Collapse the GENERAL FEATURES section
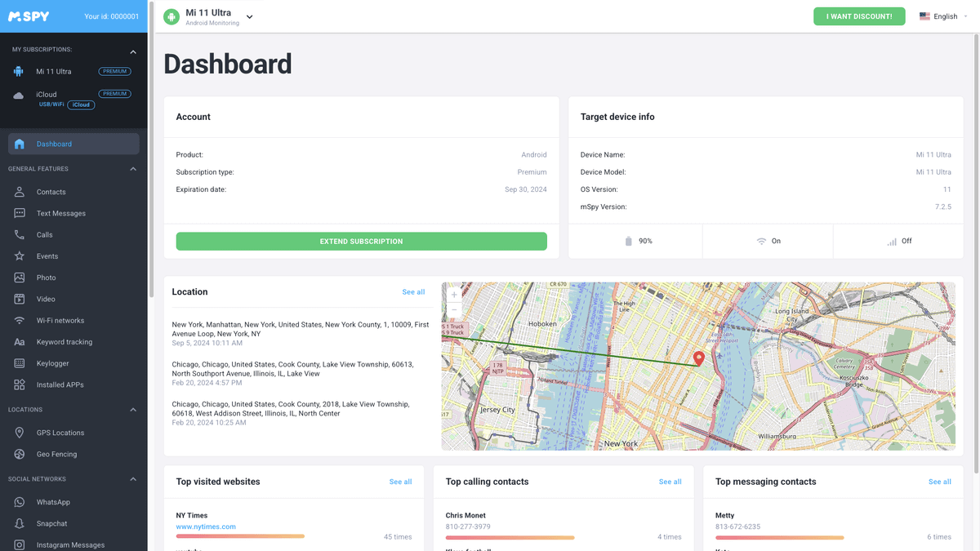 (x=132, y=169)
